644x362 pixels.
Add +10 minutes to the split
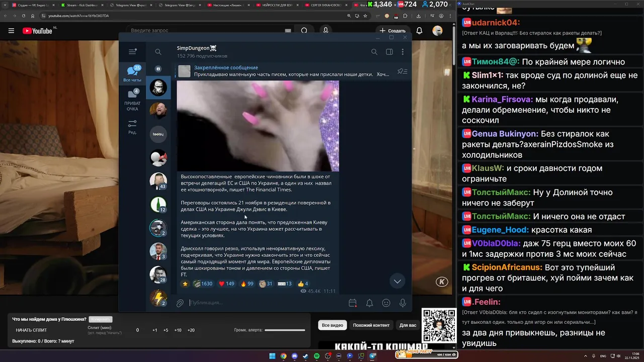(x=178, y=330)
